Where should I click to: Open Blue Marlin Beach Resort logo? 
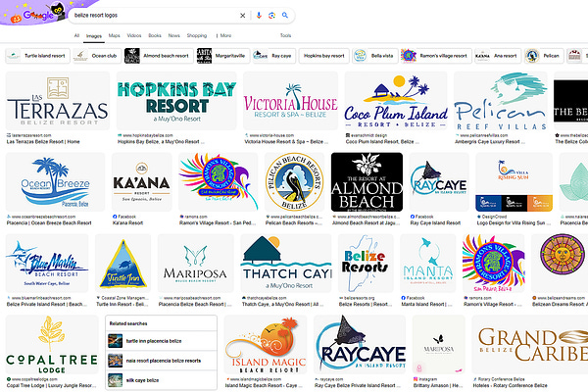click(47, 264)
